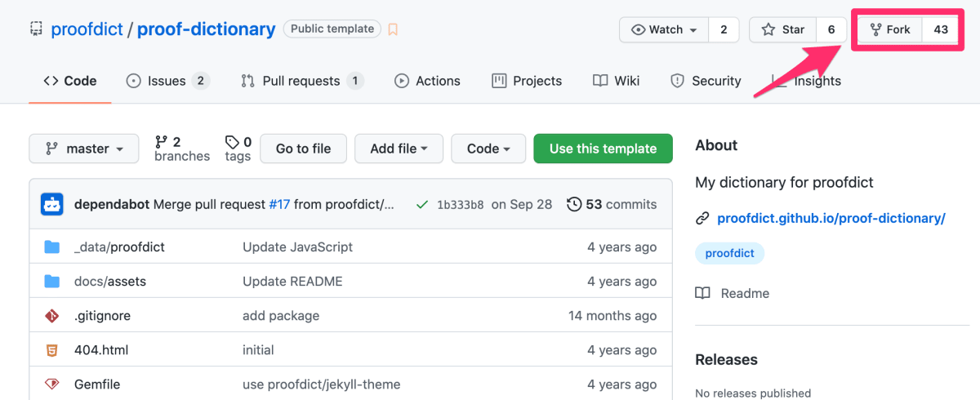Open the Pull requests tab
The height and width of the screenshot is (400, 980).
[302, 81]
